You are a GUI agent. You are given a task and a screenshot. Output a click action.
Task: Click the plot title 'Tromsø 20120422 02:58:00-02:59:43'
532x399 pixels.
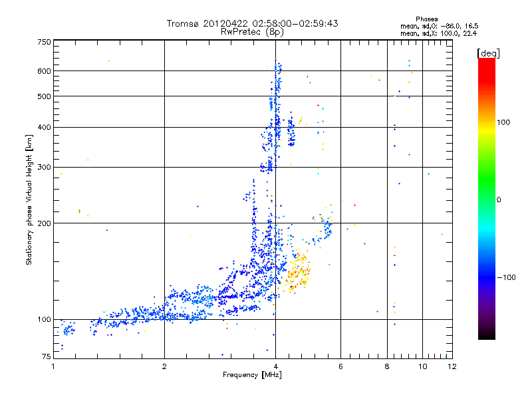click(252, 23)
